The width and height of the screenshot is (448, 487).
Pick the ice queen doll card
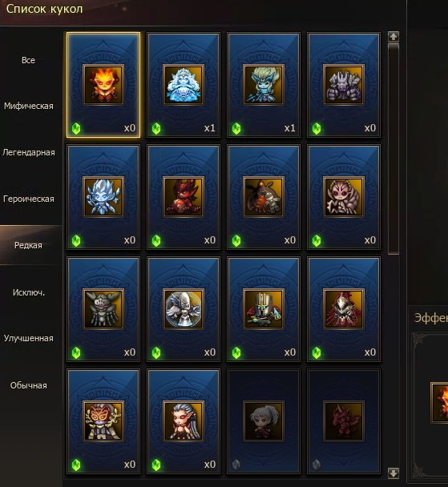184,85
